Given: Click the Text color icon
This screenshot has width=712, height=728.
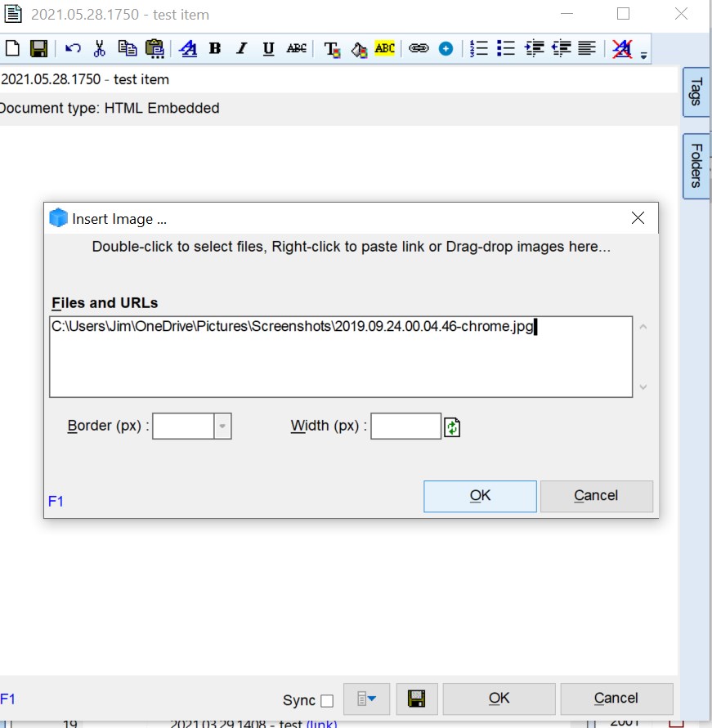Looking at the screenshot, I should [332, 49].
